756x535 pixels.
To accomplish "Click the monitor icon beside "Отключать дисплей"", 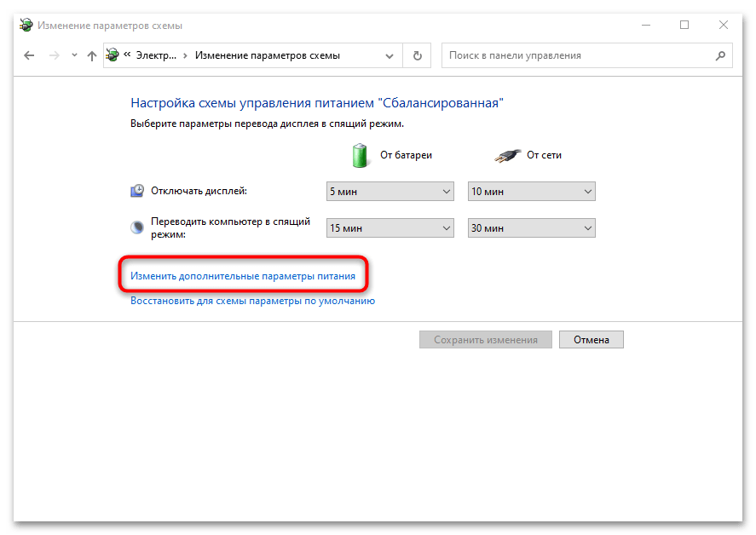I will [137, 192].
